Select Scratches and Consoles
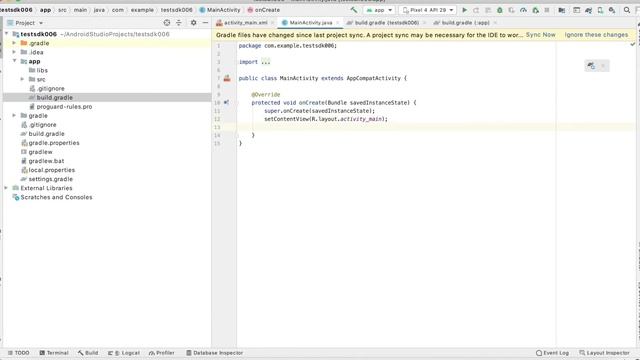 tap(56, 197)
